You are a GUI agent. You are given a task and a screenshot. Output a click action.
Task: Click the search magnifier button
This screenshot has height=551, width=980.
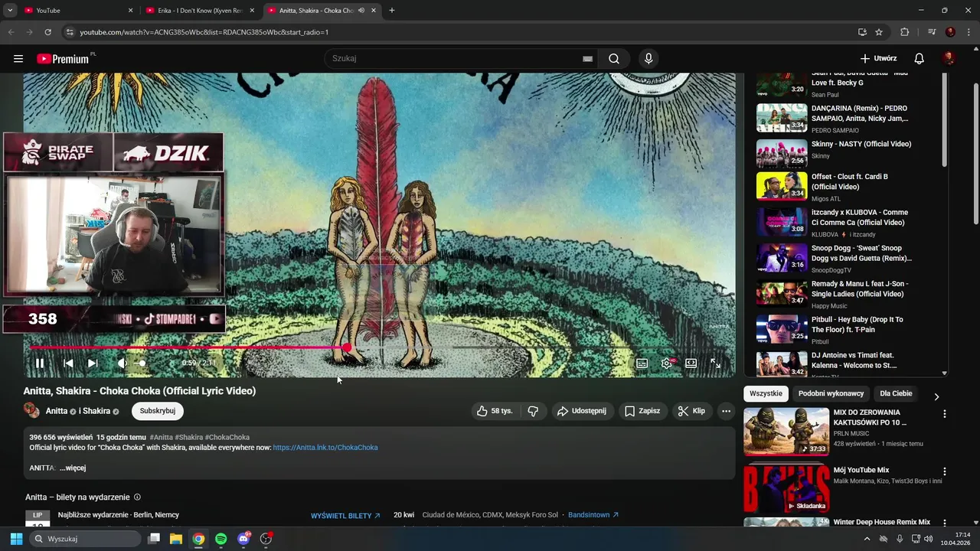[614, 59]
